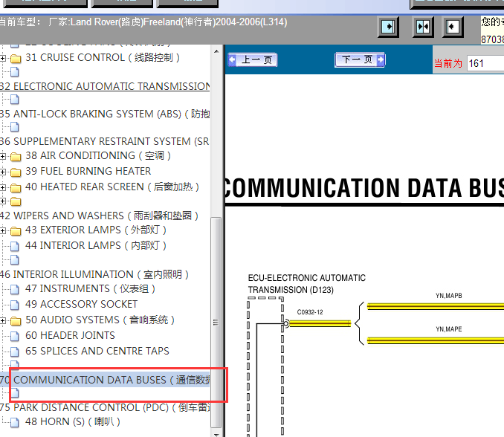The height and width of the screenshot is (437, 504).
Task: Select 43 EXTERIOR LAMPS tree item
Action: [x=96, y=230]
